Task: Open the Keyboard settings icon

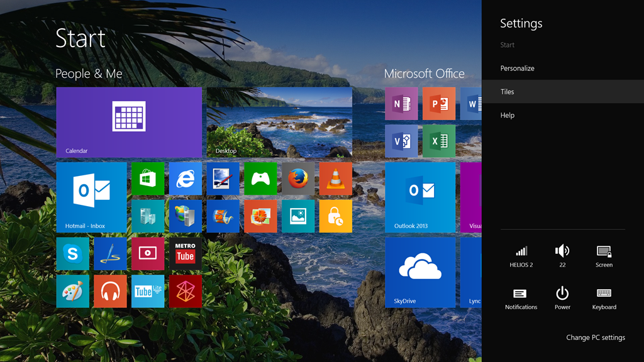Action: pos(604,299)
